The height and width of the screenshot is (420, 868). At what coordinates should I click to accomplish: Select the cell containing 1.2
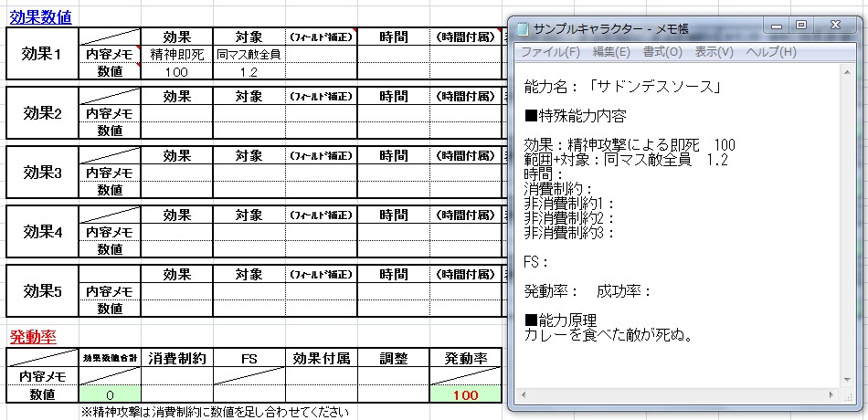pos(249,72)
